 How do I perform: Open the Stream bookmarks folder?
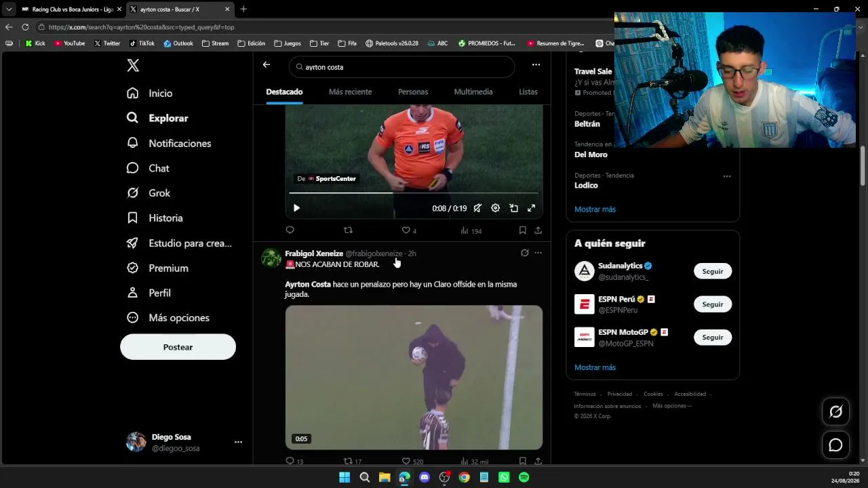[215, 43]
